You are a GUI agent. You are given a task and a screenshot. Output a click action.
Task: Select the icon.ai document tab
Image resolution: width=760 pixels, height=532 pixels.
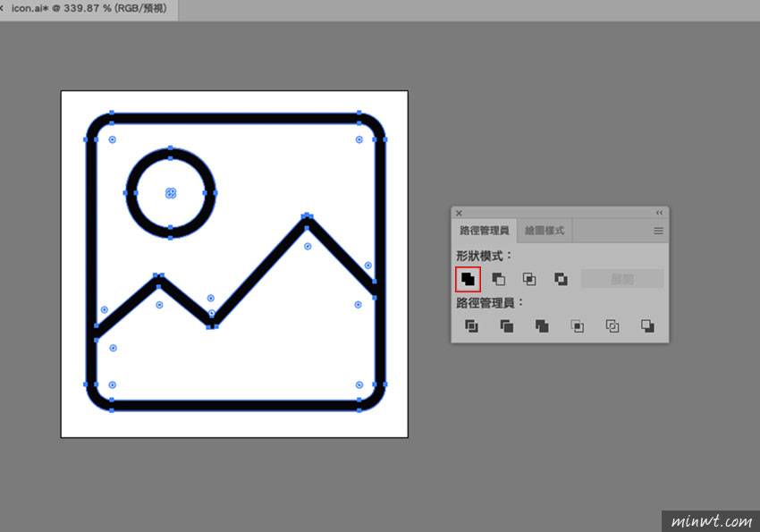(89, 9)
